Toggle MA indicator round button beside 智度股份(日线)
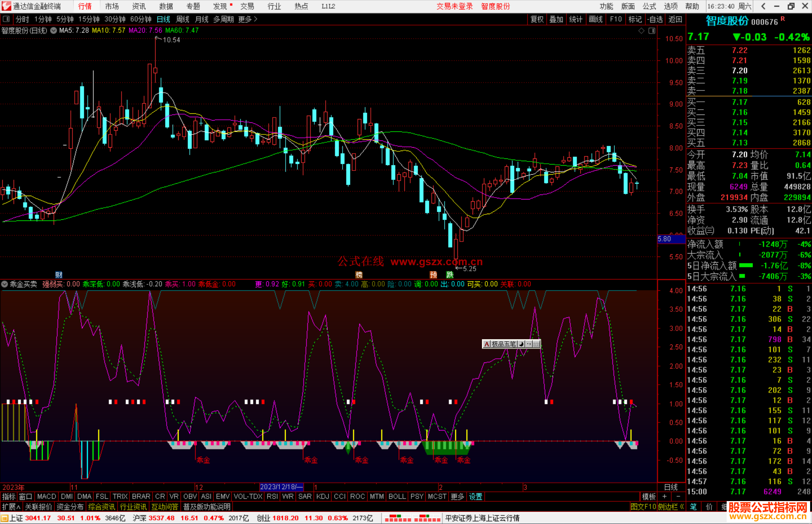 (54, 30)
